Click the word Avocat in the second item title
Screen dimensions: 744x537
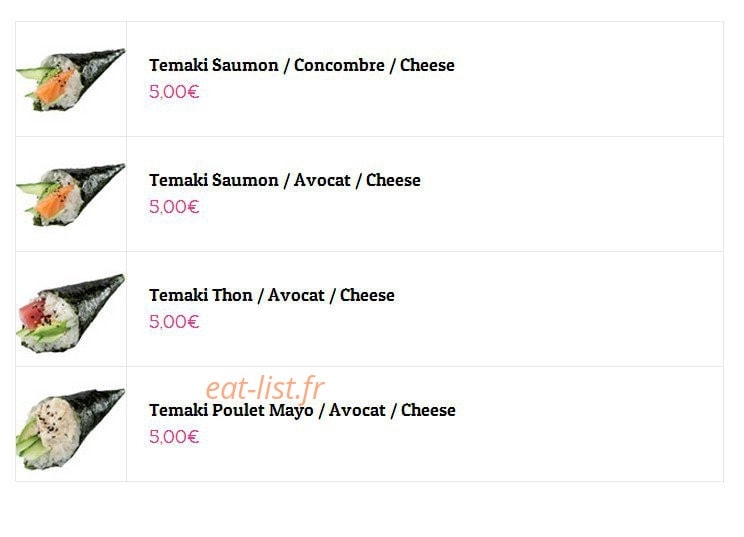[322, 180]
